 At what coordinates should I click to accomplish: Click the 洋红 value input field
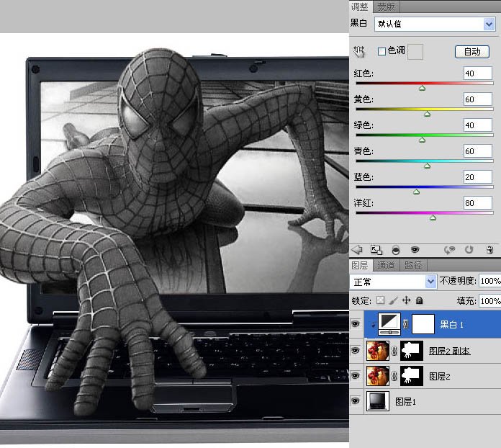tap(478, 203)
